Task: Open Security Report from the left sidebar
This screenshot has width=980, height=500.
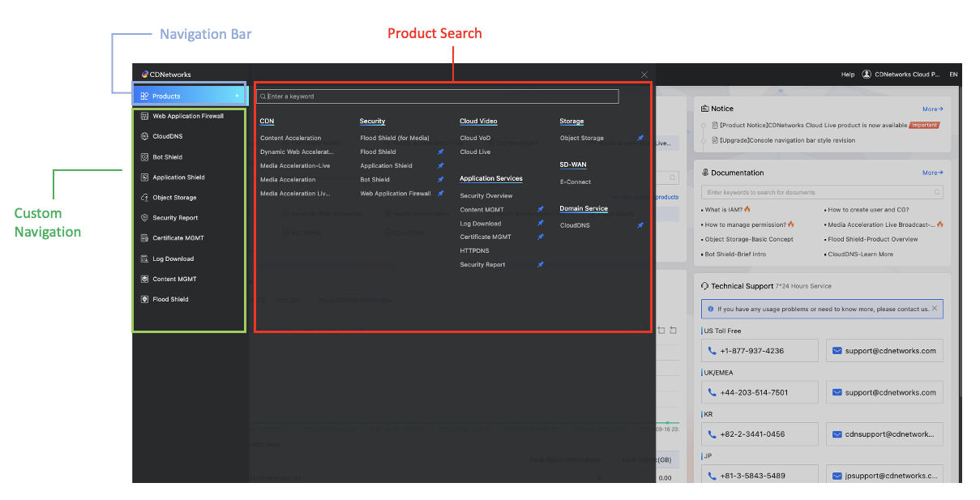Action: [175, 218]
